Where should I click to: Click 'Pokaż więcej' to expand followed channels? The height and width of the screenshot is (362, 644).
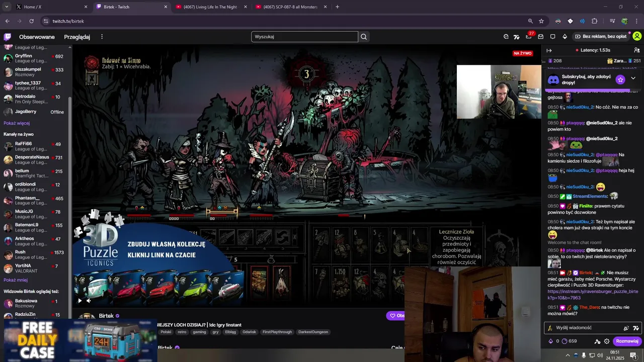(17, 123)
